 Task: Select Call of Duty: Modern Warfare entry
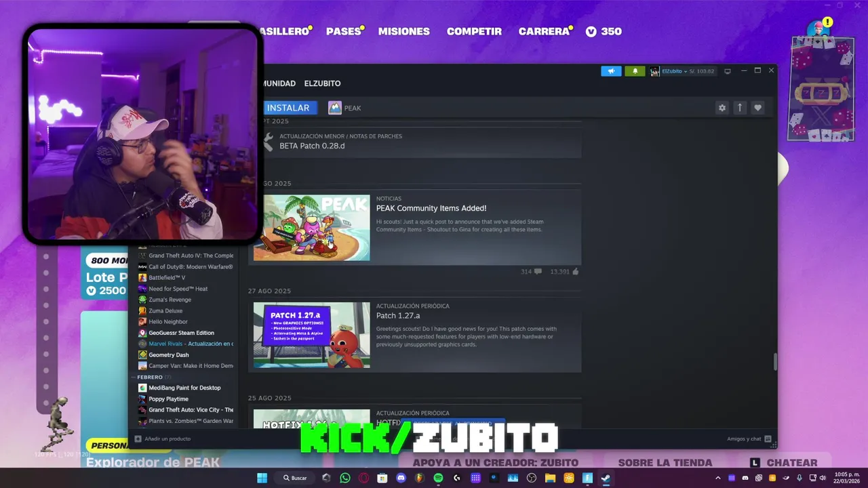(x=186, y=266)
